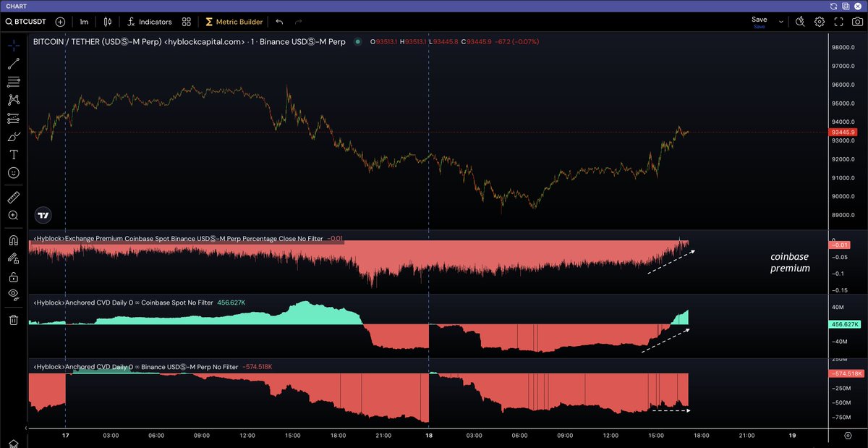Viewport: 868px width, 448px height.
Task: Open the Metric Builder
Action: 234,22
